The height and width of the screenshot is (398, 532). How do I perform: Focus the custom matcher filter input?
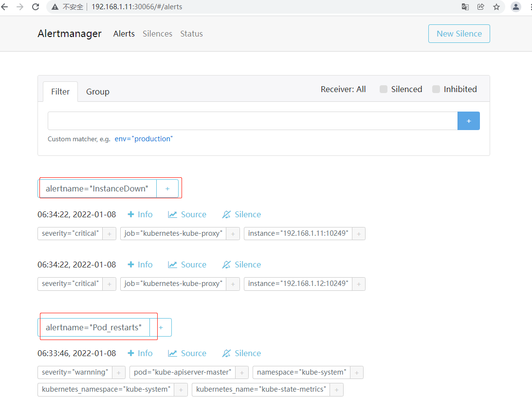253,121
